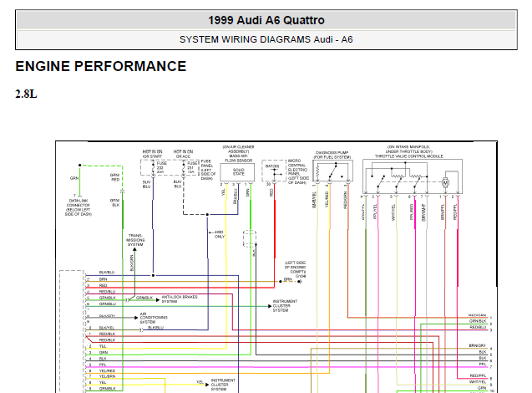
Task: Click the 'THROTTLE VALVE CONTROL MODULE' label
Action: (409, 156)
